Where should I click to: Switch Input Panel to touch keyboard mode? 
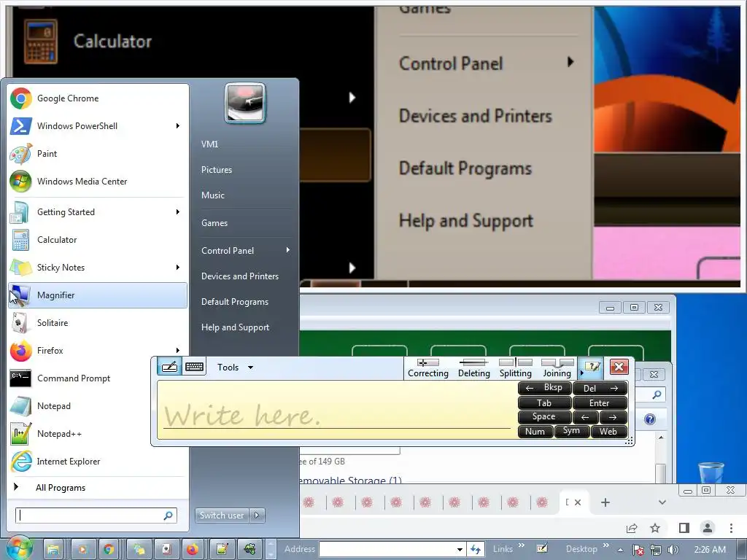[x=194, y=367]
